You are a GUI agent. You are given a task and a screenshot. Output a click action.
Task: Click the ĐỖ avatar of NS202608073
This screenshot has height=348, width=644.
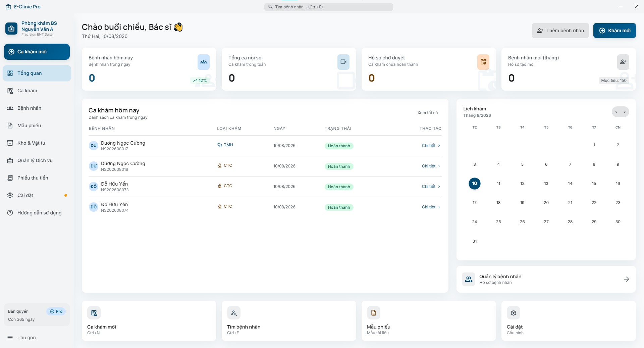[x=94, y=187]
